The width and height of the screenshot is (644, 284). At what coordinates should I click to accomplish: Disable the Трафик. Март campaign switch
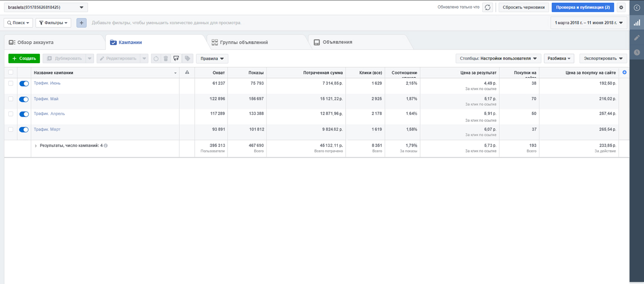pos(24,130)
